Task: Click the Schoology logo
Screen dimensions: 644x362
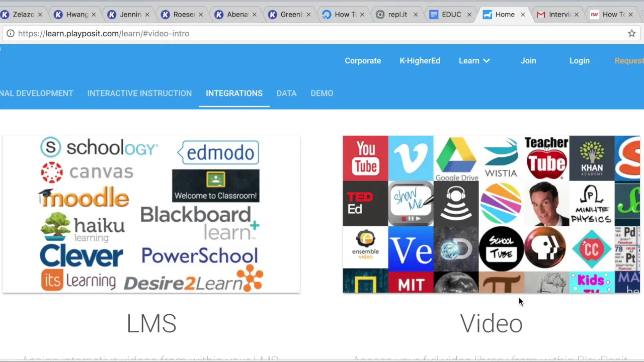Action: [99, 147]
